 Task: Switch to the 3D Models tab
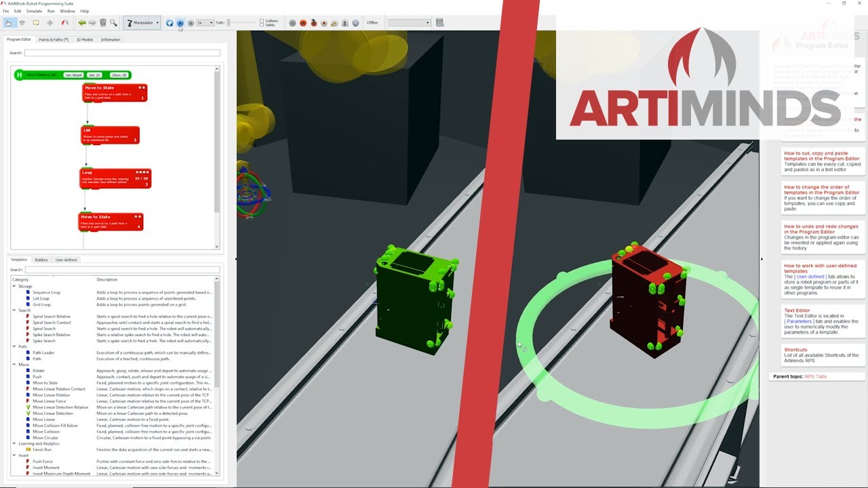coord(85,39)
